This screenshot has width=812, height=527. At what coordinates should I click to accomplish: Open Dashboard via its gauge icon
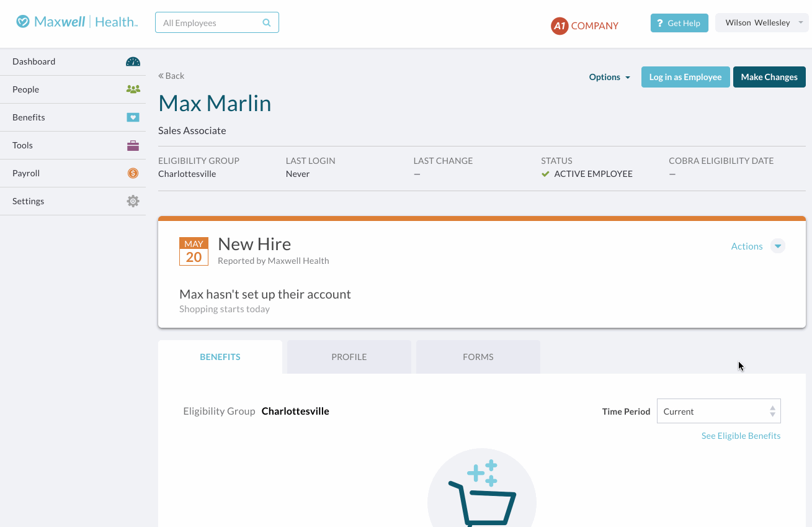pos(133,61)
